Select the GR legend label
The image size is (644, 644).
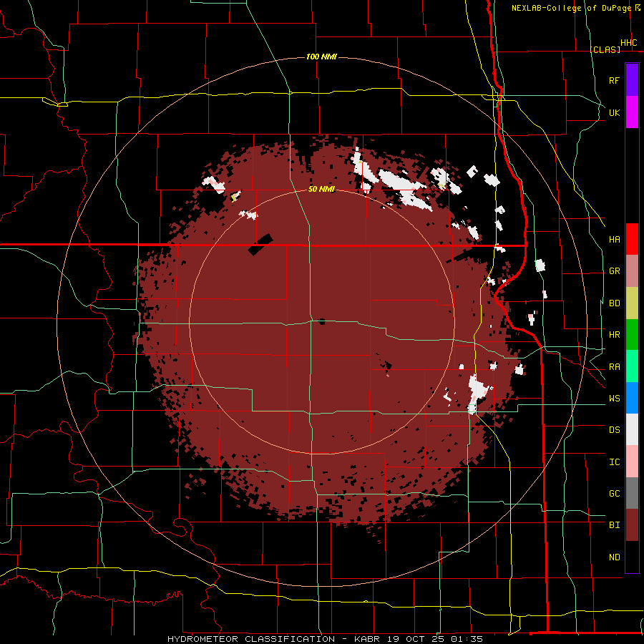tap(614, 271)
